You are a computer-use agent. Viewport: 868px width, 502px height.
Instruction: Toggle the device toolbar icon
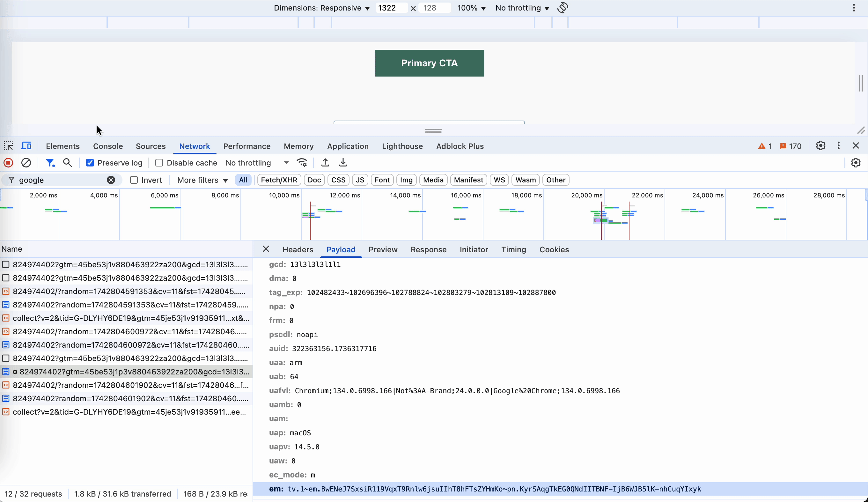pyautogui.click(x=26, y=146)
